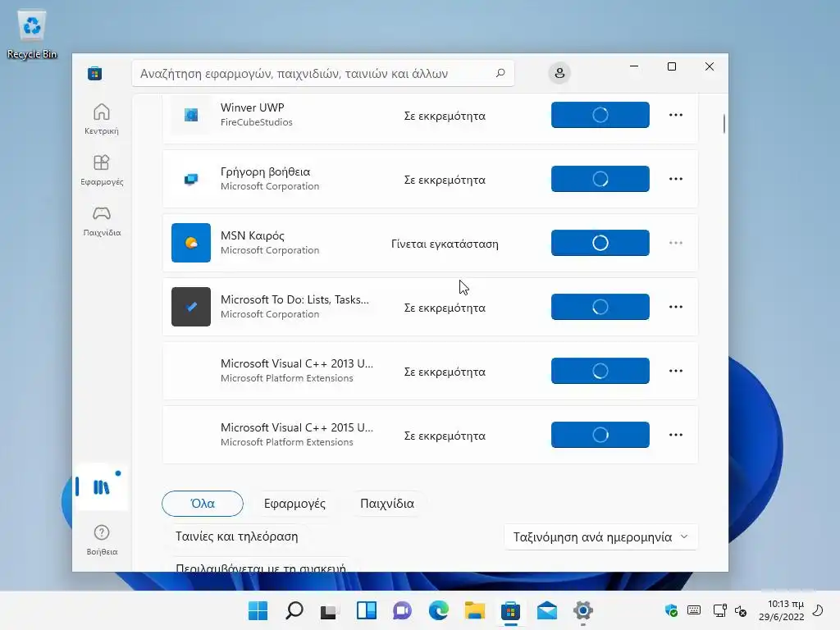Open the Widgets taskbar icon
840x630 pixels.
pos(367,610)
